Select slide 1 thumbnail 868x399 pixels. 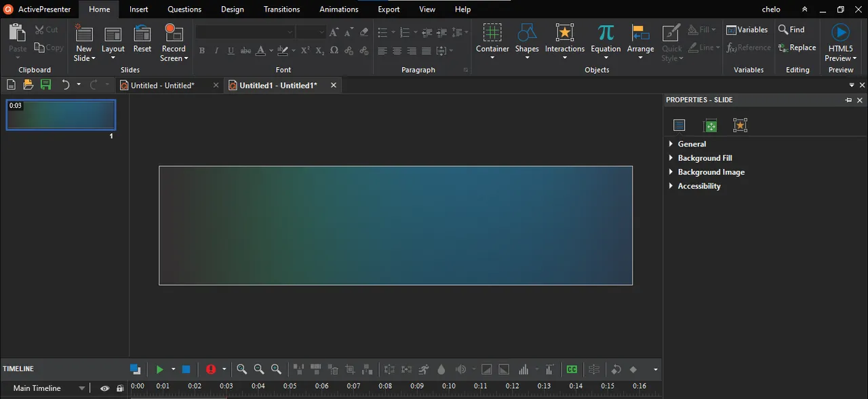(61, 115)
